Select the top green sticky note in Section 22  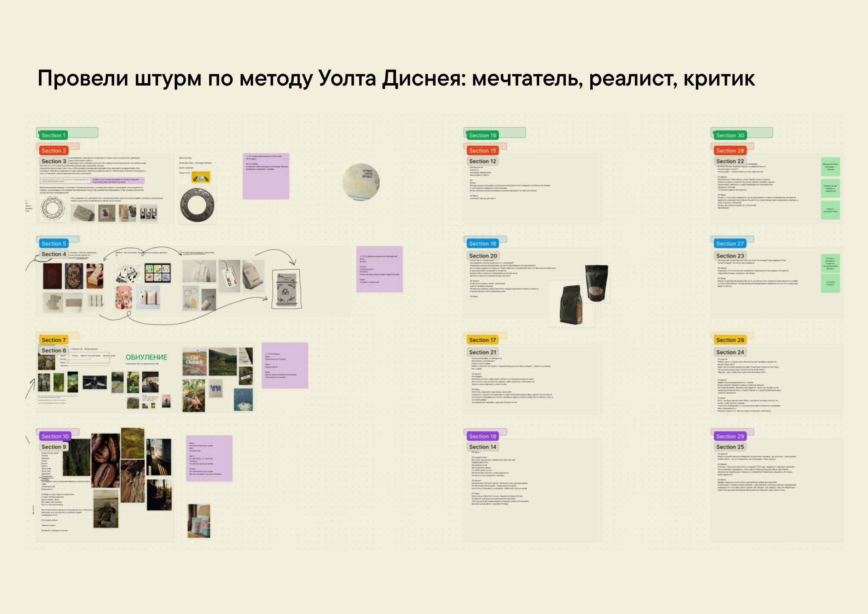pyautogui.click(x=830, y=166)
